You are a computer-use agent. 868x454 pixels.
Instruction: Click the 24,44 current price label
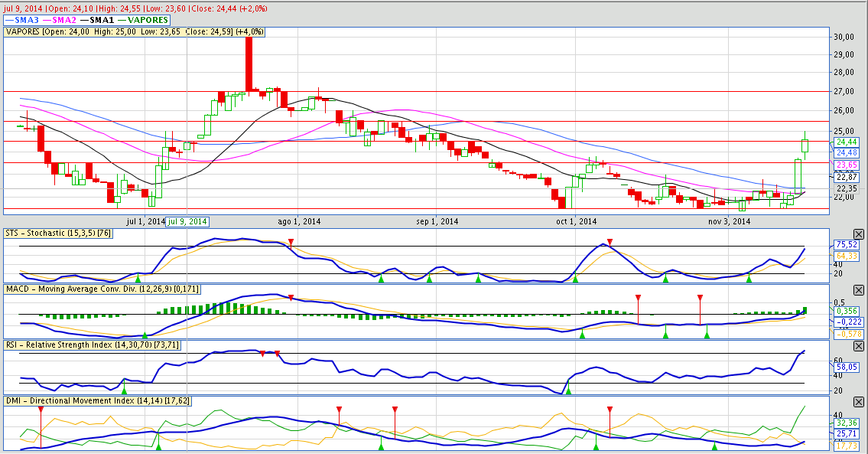(x=846, y=142)
